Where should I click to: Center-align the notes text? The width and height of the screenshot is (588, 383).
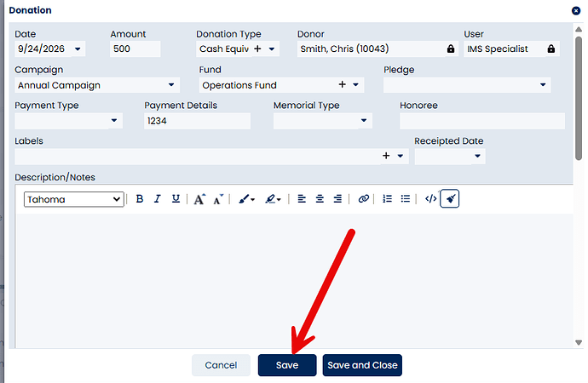click(x=320, y=199)
